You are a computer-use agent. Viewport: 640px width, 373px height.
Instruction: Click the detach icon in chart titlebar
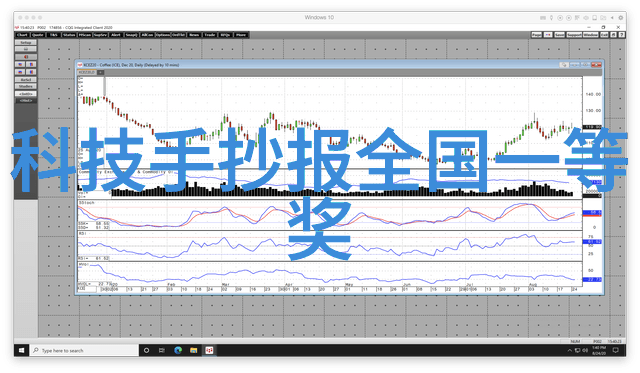click(x=564, y=65)
